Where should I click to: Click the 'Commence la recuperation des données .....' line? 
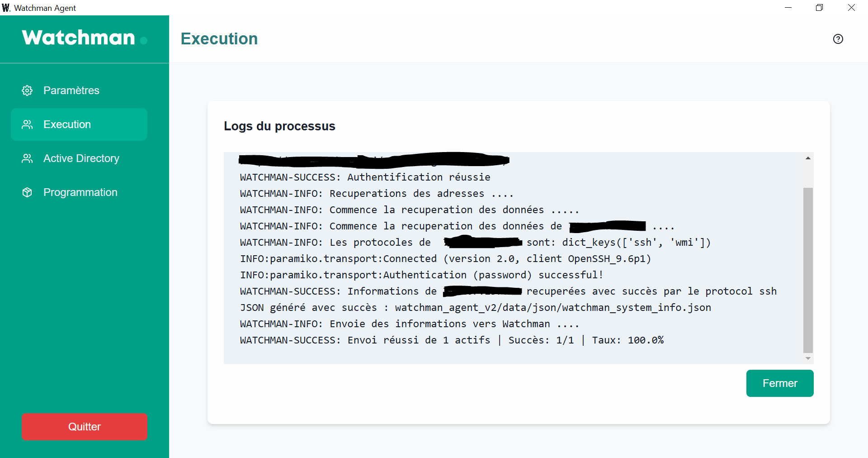point(410,210)
